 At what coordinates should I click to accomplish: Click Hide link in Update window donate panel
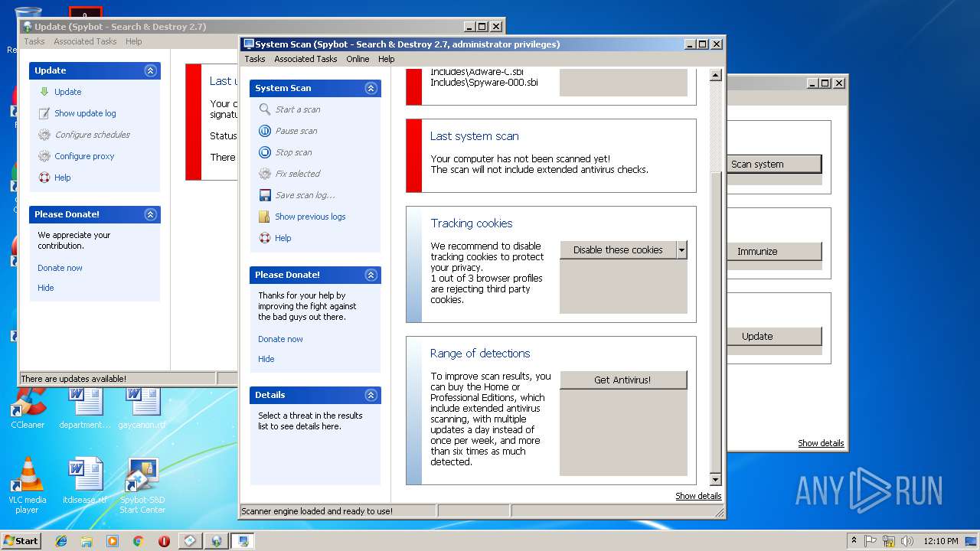click(x=45, y=288)
